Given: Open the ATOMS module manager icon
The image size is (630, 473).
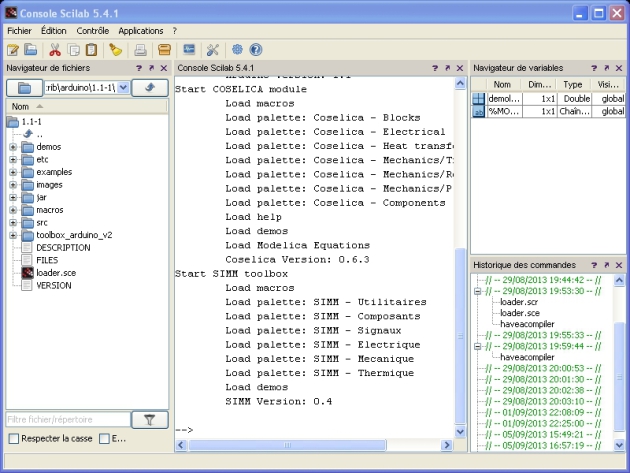Looking at the screenshot, I should 164,50.
